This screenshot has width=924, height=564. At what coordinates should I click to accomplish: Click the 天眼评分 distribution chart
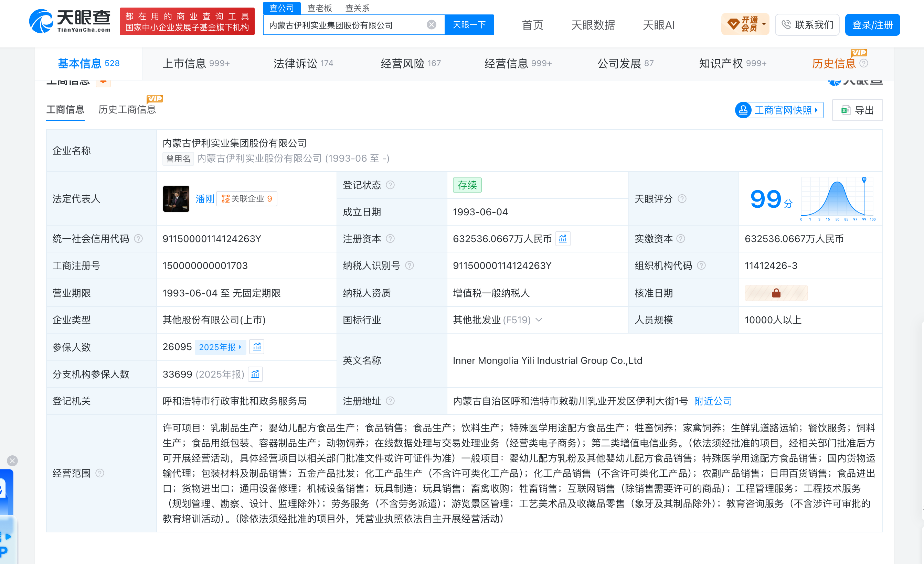839,199
